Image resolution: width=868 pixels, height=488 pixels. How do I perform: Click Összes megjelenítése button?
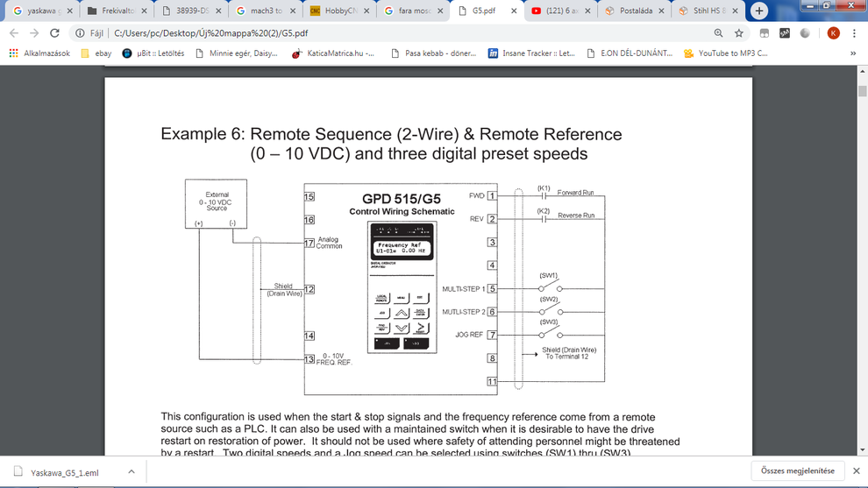click(x=798, y=471)
